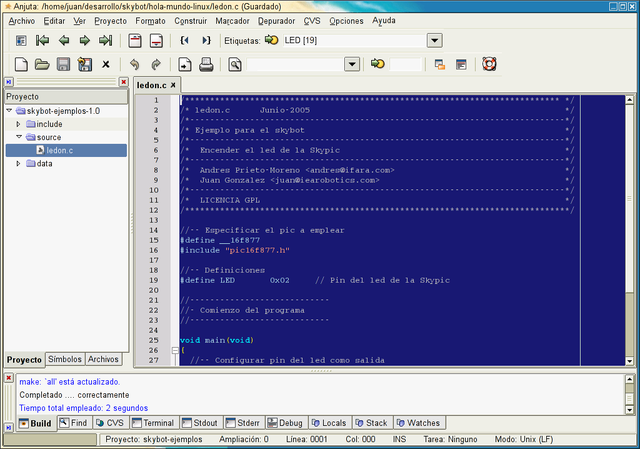The width and height of the screenshot is (640, 449).
Task: Click the reload file page icon
Action: [185, 64]
